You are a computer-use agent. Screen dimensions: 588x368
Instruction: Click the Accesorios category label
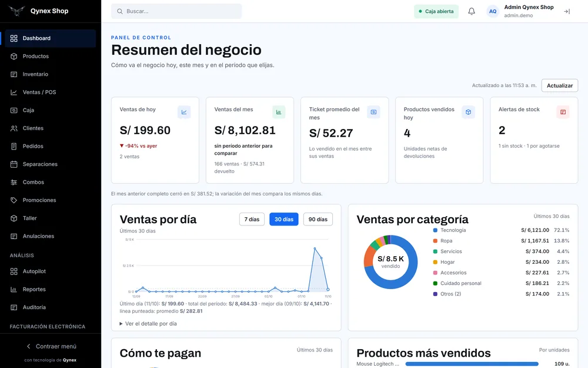tap(453, 273)
